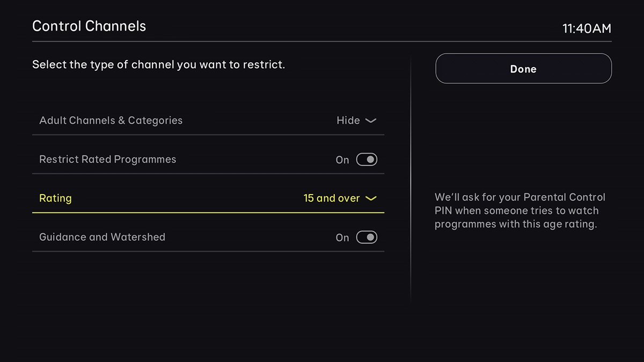644x362 pixels.
Task: Click the vertical divider left of Done
Action: click(x=411, y=177)
